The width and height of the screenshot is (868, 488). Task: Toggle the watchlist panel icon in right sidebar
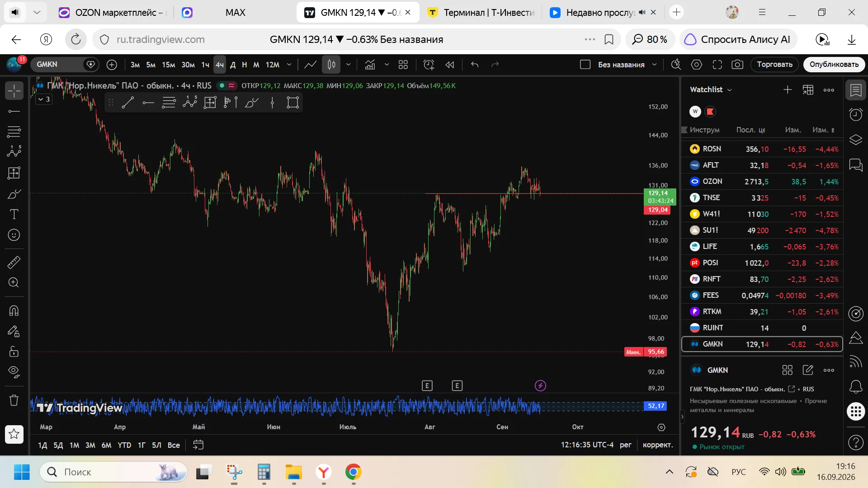point(856,90)
